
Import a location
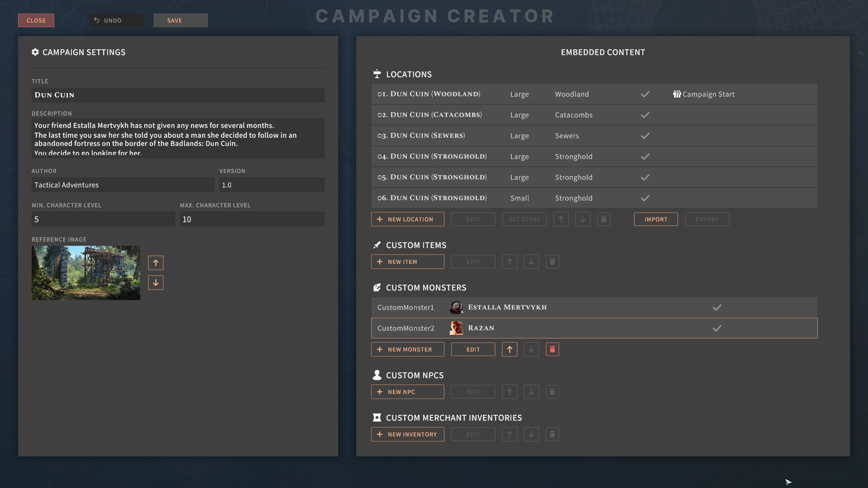point(656,219)
